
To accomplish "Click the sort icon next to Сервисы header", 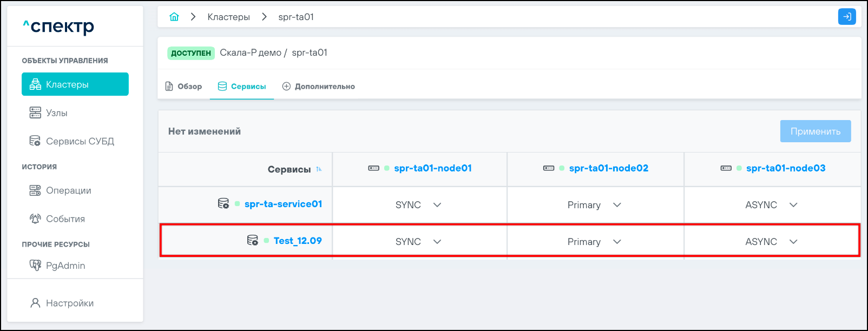I will 319,169.
